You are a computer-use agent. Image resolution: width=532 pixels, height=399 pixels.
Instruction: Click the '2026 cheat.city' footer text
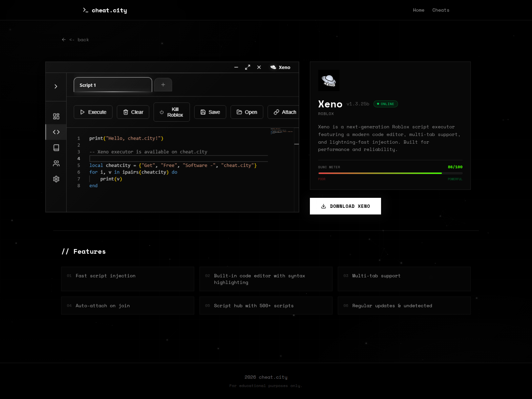tap(266, 377)
